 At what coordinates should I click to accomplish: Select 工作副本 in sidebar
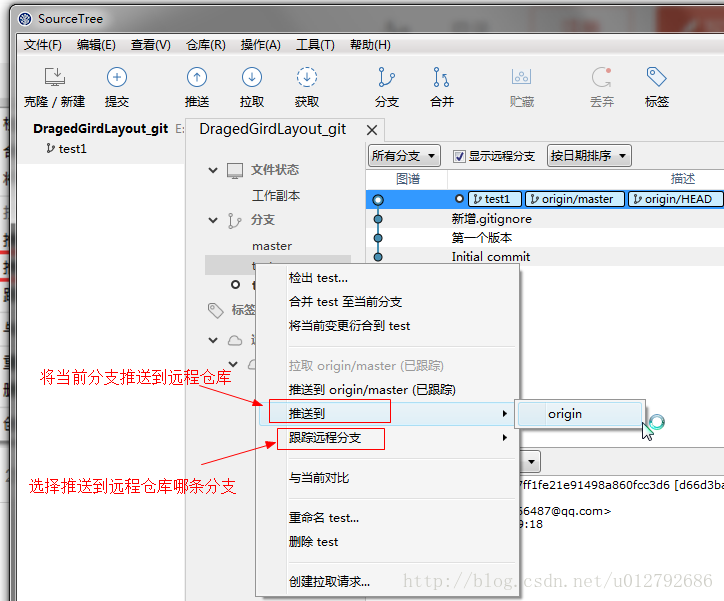tap(276, 195)
